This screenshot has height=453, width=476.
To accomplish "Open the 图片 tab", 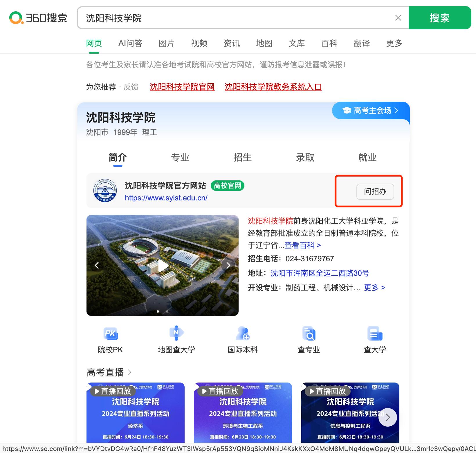I will point(167,44).
